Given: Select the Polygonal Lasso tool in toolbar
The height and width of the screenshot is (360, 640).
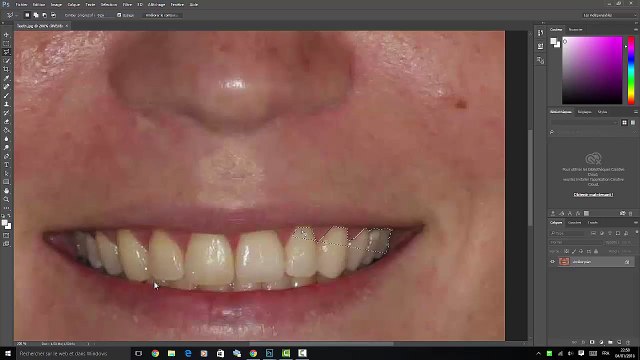Looking at the screenshot, I should tap(7, 52).
